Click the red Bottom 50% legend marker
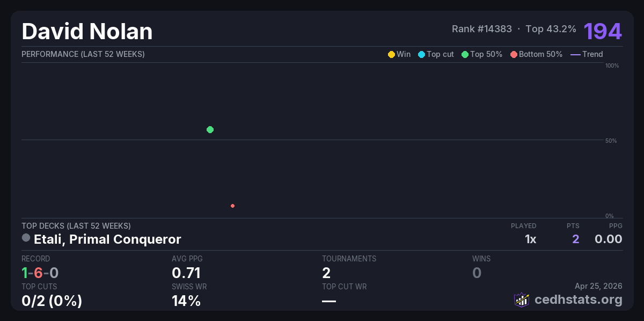This screenshot has height=321, width=644. (514, 54)
